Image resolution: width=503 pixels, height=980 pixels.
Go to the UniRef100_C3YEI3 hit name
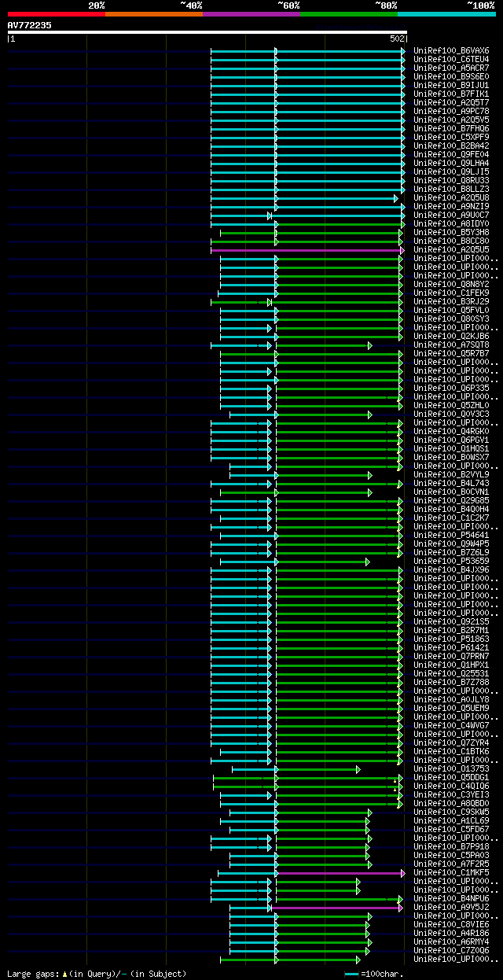click(x=451, y=794)
